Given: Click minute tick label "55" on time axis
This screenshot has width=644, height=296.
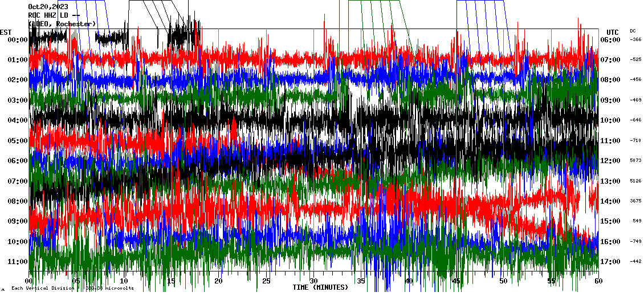Looking at the screenshot, I should click(551, 281).
